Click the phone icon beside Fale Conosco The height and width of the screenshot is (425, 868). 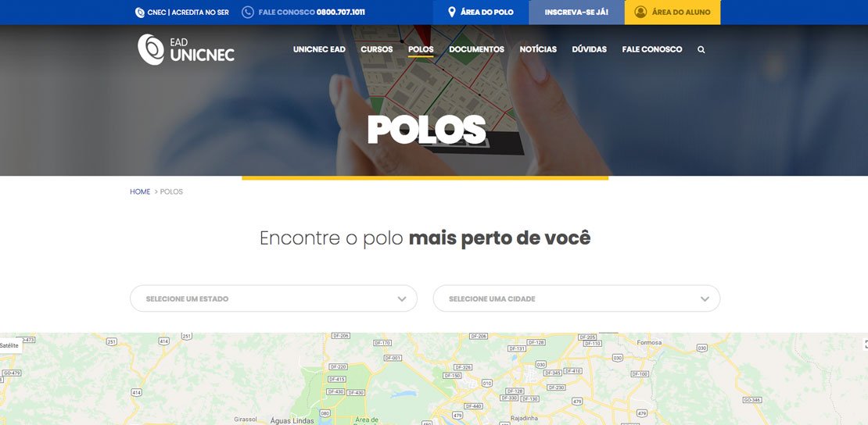click(x=248, y=12)
